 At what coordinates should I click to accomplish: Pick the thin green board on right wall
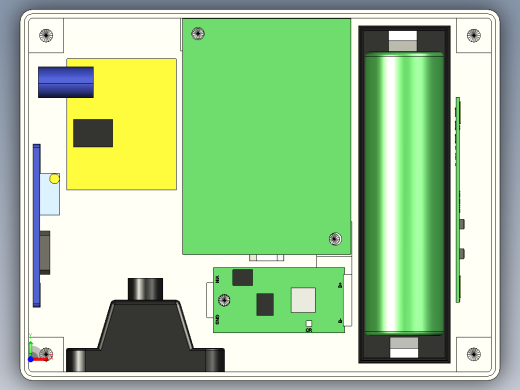458,200
